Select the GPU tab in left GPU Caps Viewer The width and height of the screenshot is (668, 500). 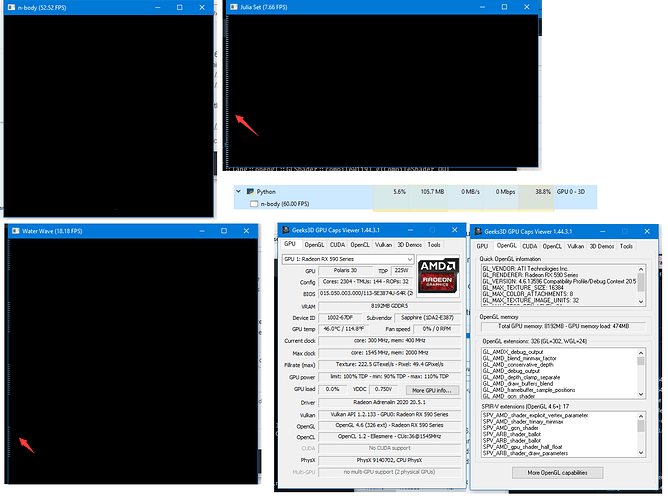[x=290, y=244]
